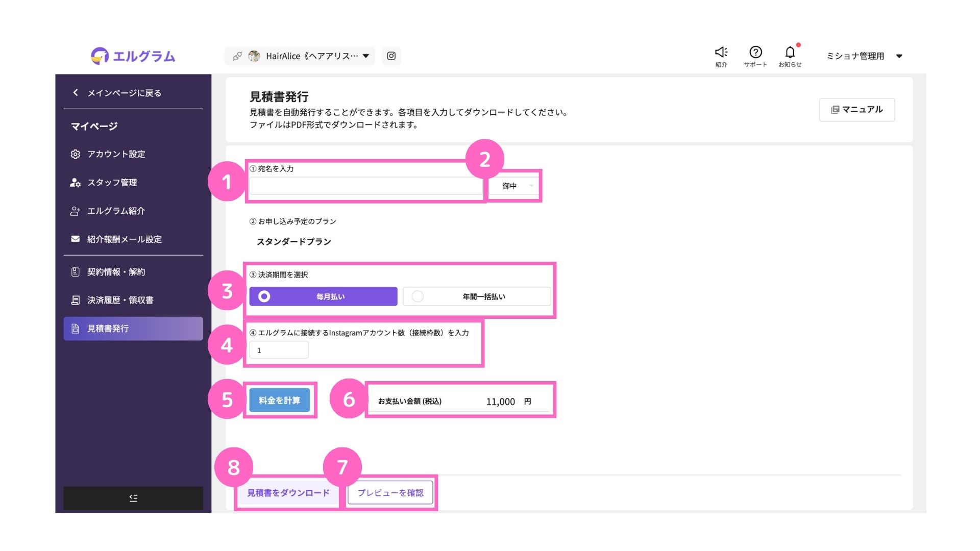Click the link icon beside HairAlice
980x551 pixels.
click(x=237, y=56)
